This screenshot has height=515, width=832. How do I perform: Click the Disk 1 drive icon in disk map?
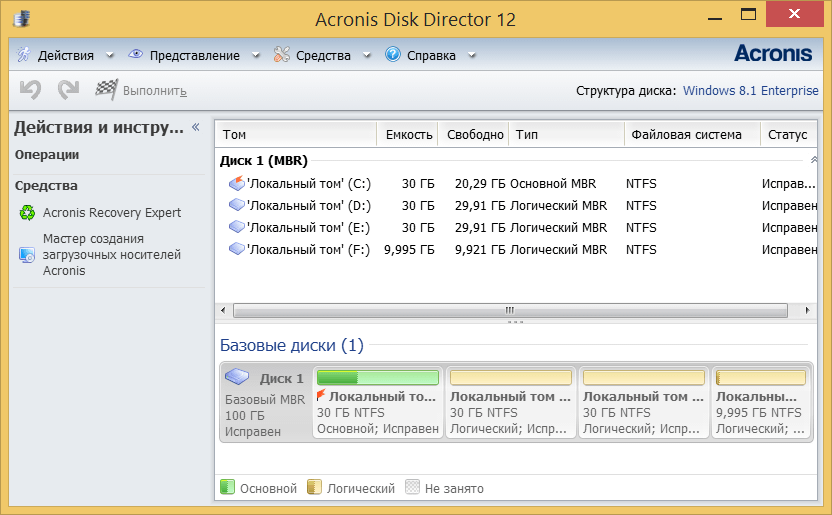click(x=237, y=378)
